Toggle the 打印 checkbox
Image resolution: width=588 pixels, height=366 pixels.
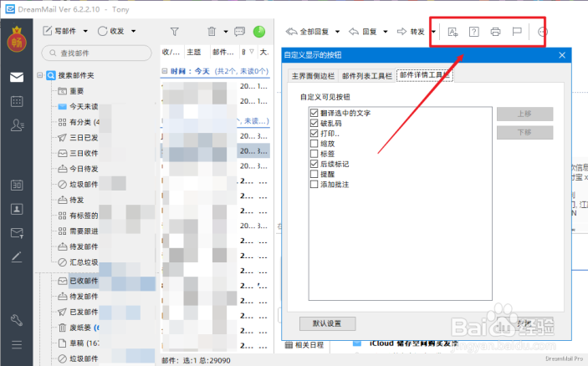(x=314, y=134)
